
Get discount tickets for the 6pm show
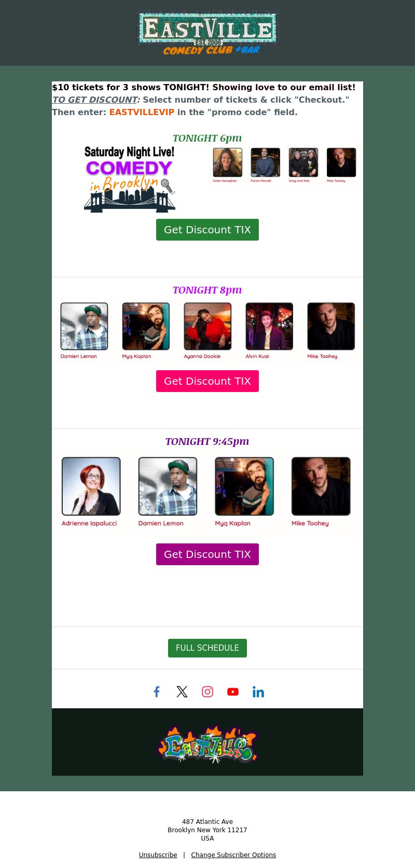208,230
